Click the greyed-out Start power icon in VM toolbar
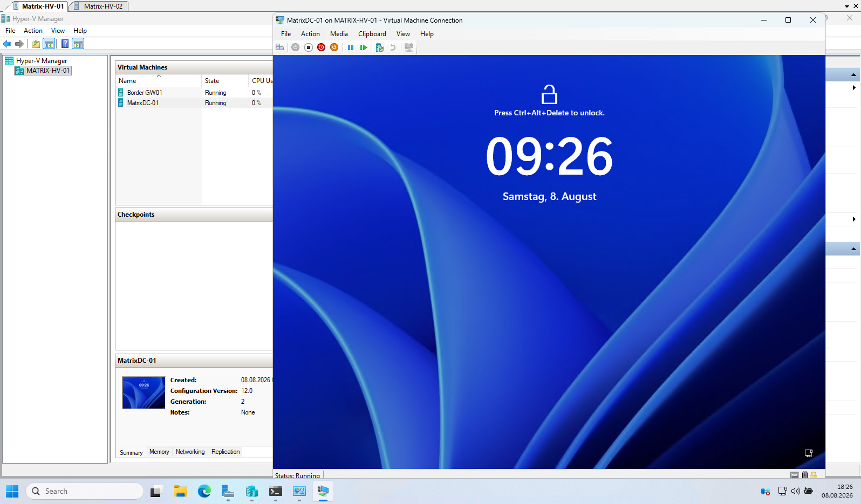 (x=295, y=47)
